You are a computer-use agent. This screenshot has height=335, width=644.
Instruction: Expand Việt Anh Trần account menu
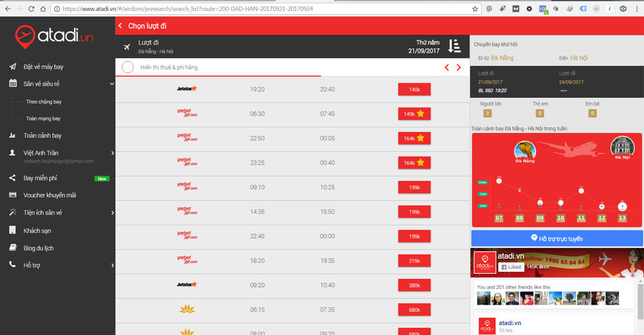111,153
